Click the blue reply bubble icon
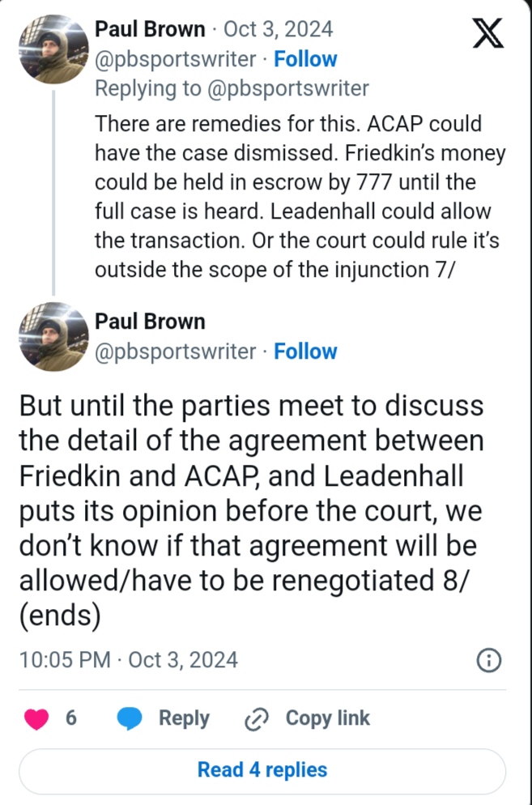Viewport: 532px width, 805px height. point(130,718)
